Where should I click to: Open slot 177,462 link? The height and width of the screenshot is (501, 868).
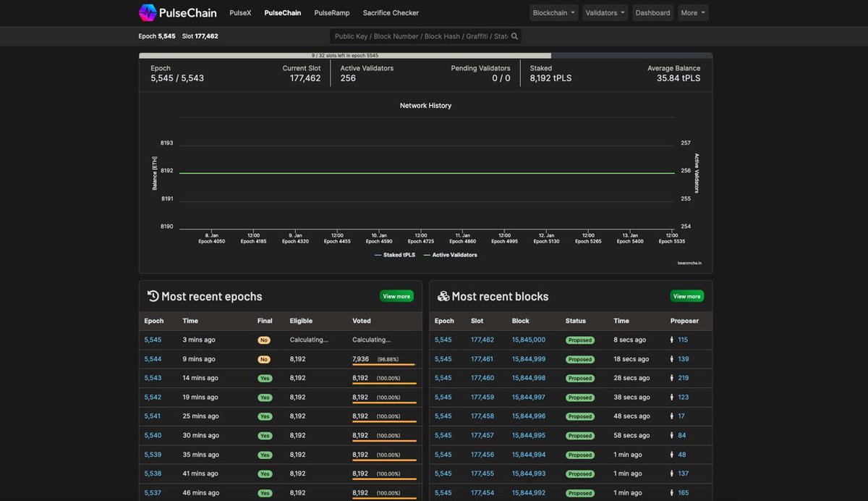pos(482,340)
